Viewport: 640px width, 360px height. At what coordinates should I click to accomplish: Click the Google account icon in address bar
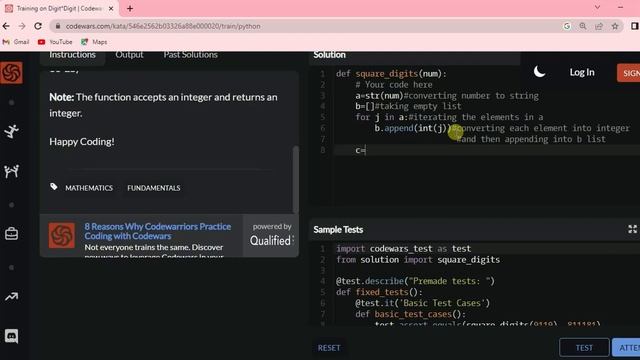pos(567,26)
